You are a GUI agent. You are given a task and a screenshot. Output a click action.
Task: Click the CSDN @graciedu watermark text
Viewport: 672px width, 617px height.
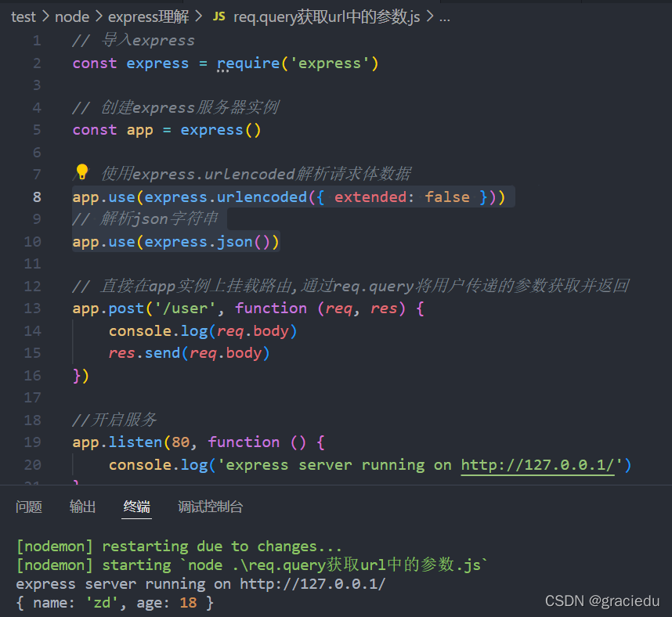tap(602, 601)
